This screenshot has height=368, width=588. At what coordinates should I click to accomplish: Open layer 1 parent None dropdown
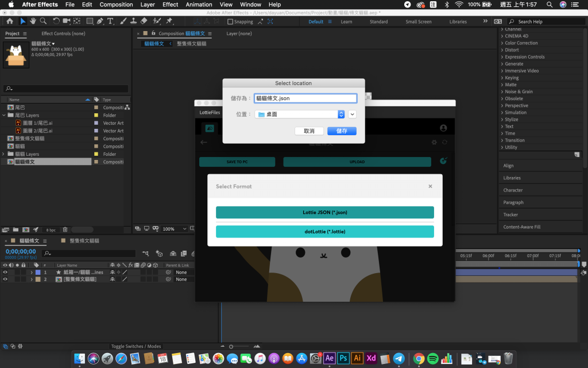pyautogui.click(x=184, y=272)
